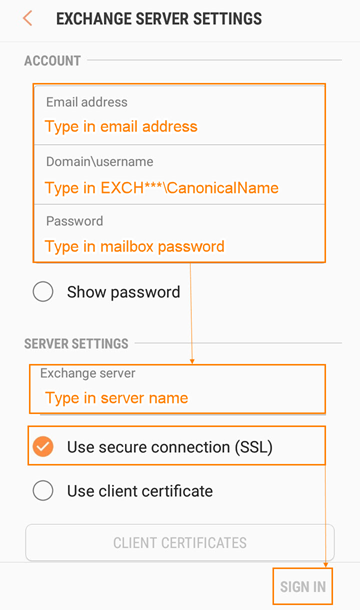
Task: Click the Show password label text
Action: 123,292
